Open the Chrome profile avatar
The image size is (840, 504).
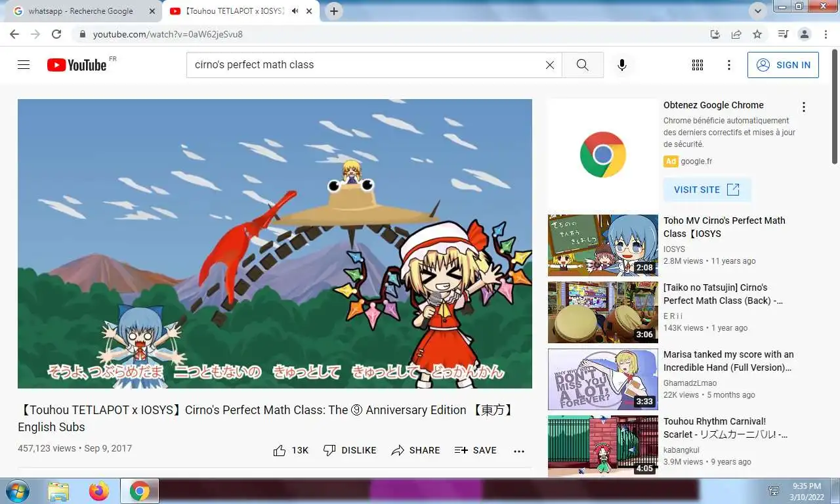[x=804, y=34]
